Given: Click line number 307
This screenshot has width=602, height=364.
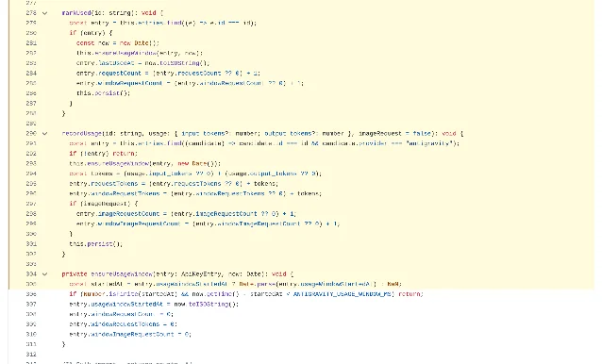Looking at the screenshot, I should point(31,305).
